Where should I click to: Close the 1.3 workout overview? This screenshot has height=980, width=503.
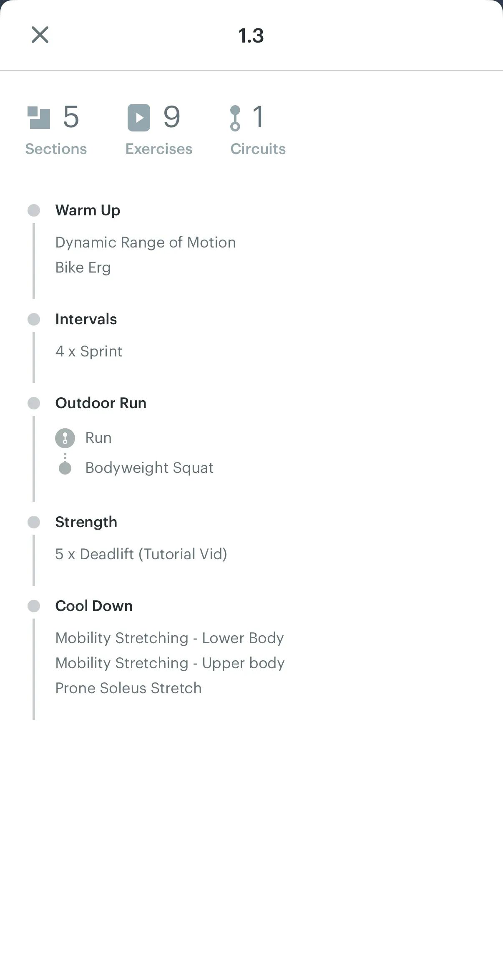40,35
